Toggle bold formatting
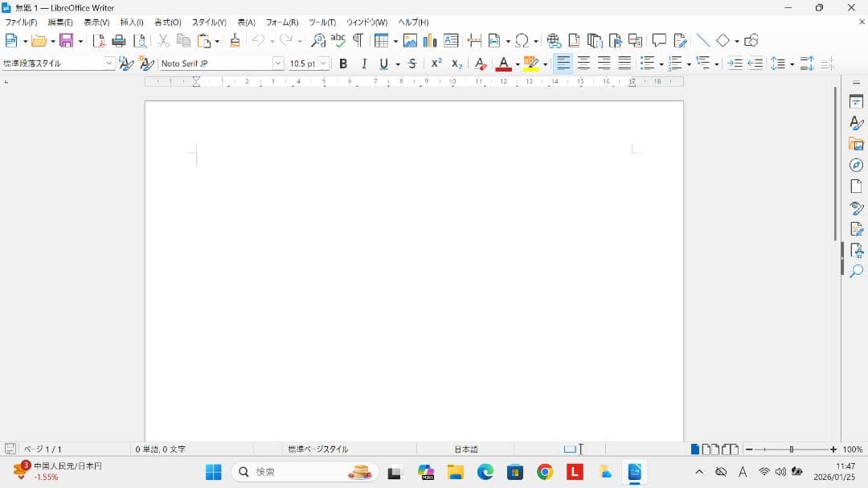 [343, 64]
